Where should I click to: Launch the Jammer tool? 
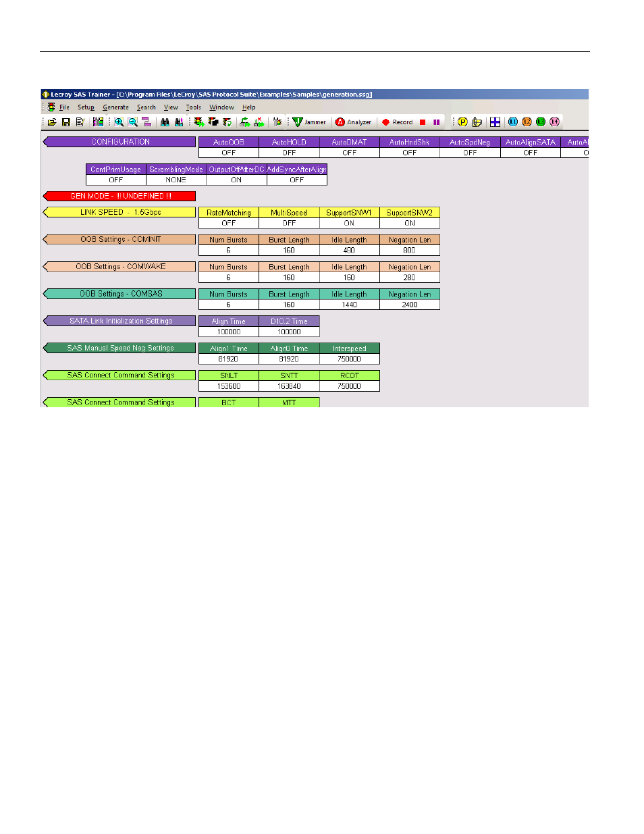pos(309,122)
